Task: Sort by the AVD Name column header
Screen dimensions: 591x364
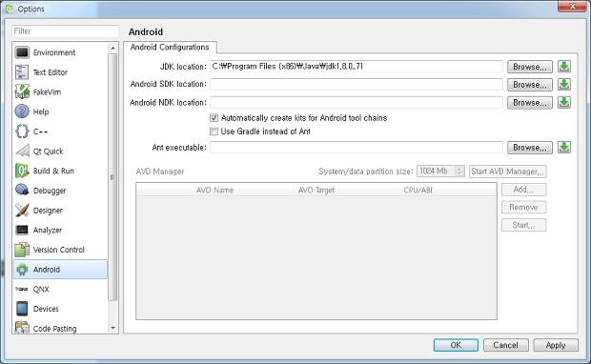Action: (x=214, y=190)
